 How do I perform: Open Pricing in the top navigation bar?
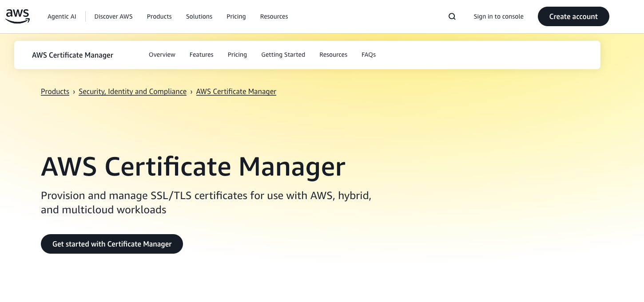[236, 16]
